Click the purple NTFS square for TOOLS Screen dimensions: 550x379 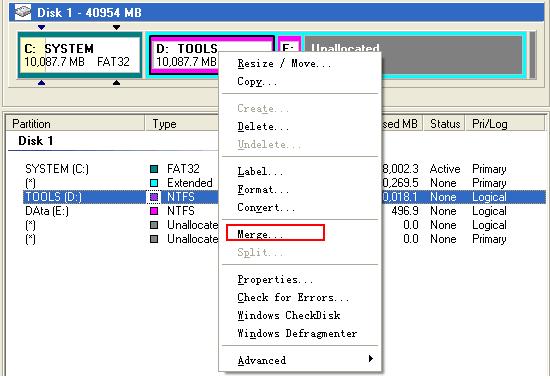pos(154,197)
